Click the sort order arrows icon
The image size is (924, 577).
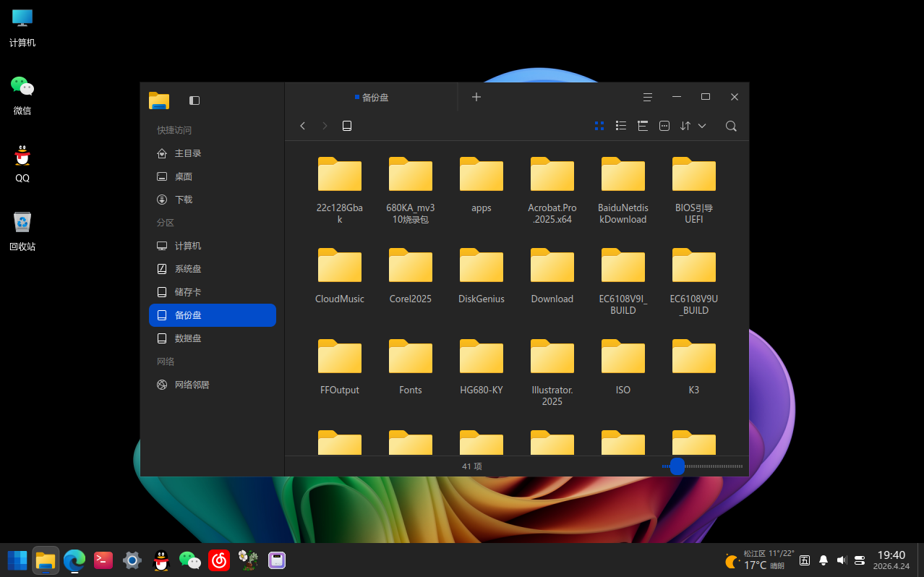click(x=685, y=126)
